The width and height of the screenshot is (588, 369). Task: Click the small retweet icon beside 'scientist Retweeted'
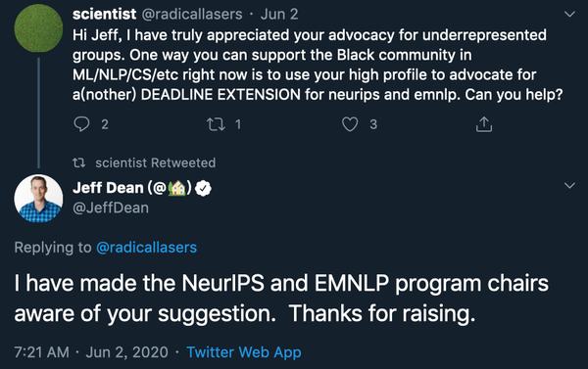(78, 162)
